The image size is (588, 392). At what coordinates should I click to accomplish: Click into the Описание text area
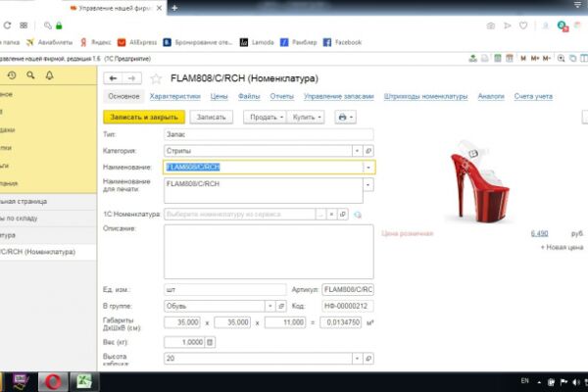[269, 252]
